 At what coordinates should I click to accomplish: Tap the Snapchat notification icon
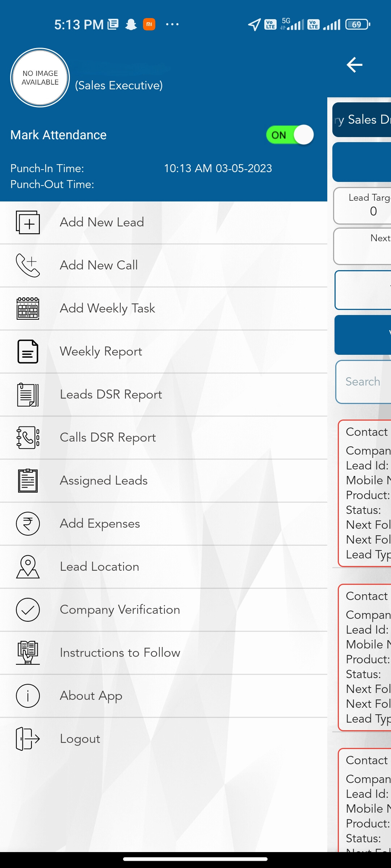131,24
